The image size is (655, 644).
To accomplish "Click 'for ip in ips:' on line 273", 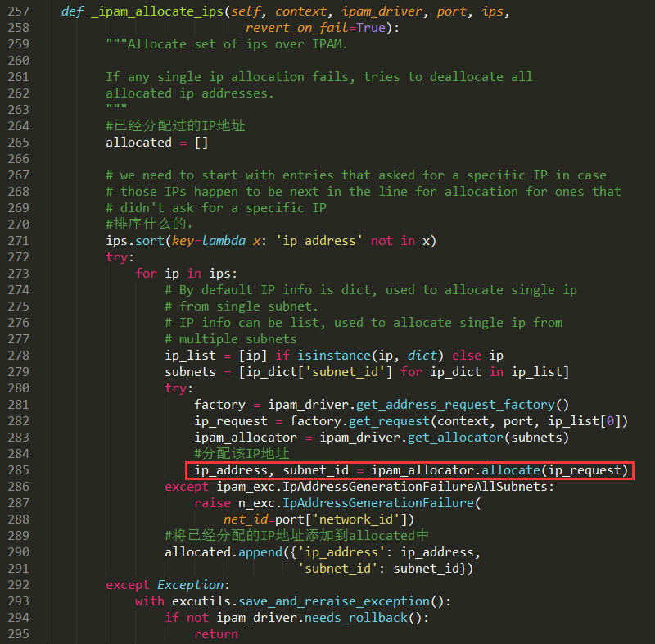I will [x=187, y=274].
